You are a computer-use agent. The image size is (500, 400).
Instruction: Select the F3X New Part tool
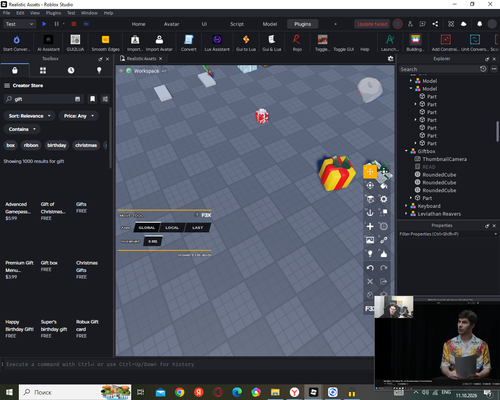pos(370,226)
